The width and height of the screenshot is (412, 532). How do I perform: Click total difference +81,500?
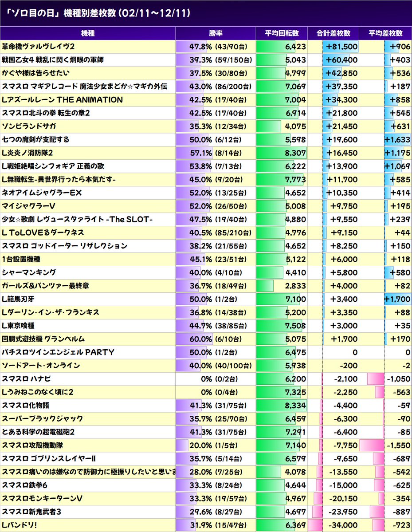[341, 47]
